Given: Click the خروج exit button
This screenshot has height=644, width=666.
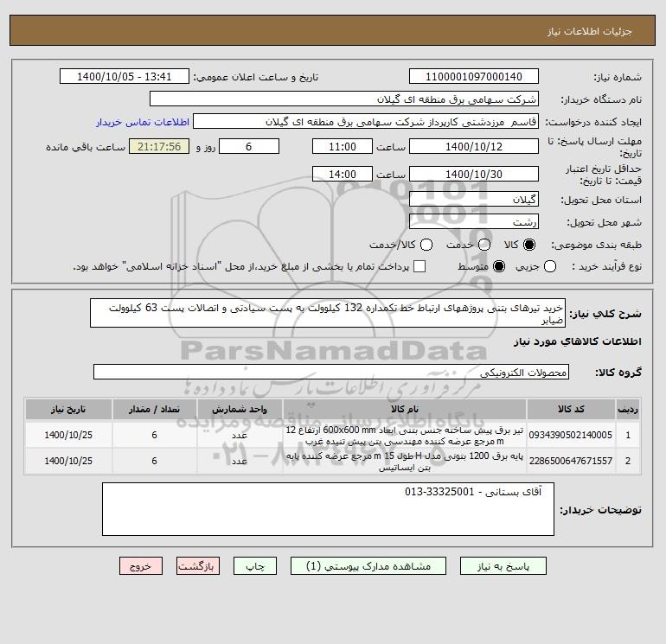Looking at the screenshot, I should point(141,566).
